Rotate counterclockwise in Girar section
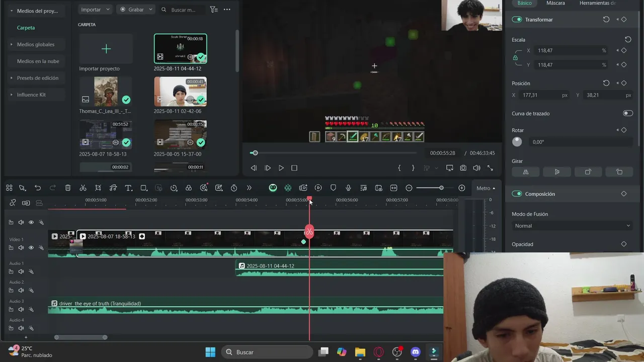 (619, 172)
